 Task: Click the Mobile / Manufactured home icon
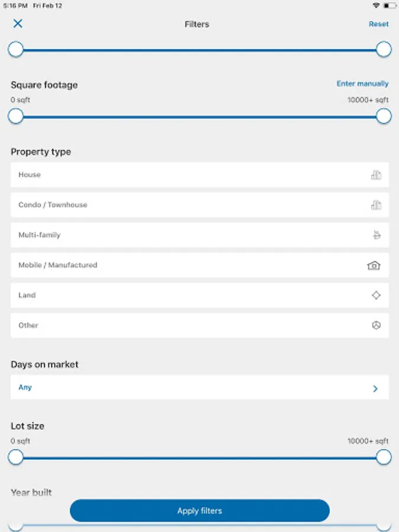374,265
